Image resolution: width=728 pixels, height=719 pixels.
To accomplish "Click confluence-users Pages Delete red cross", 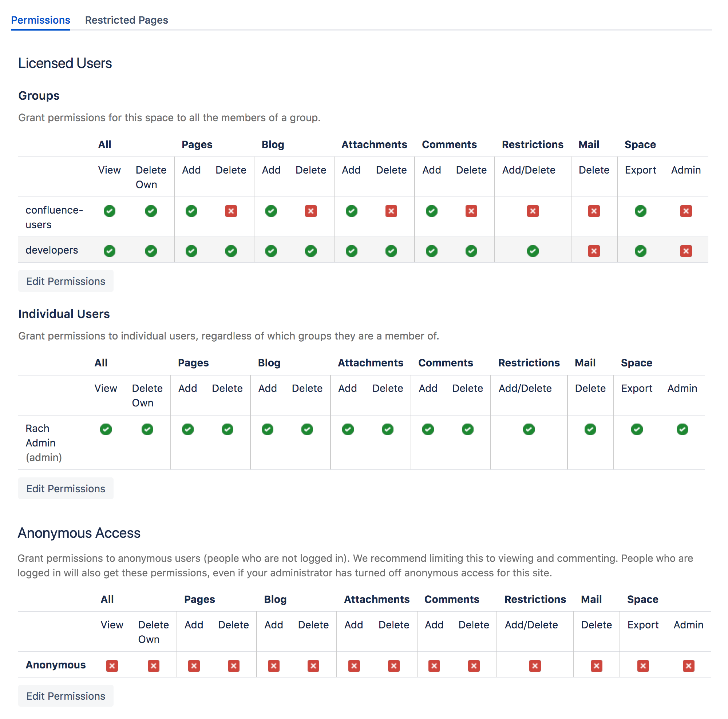I will (231, 211).
